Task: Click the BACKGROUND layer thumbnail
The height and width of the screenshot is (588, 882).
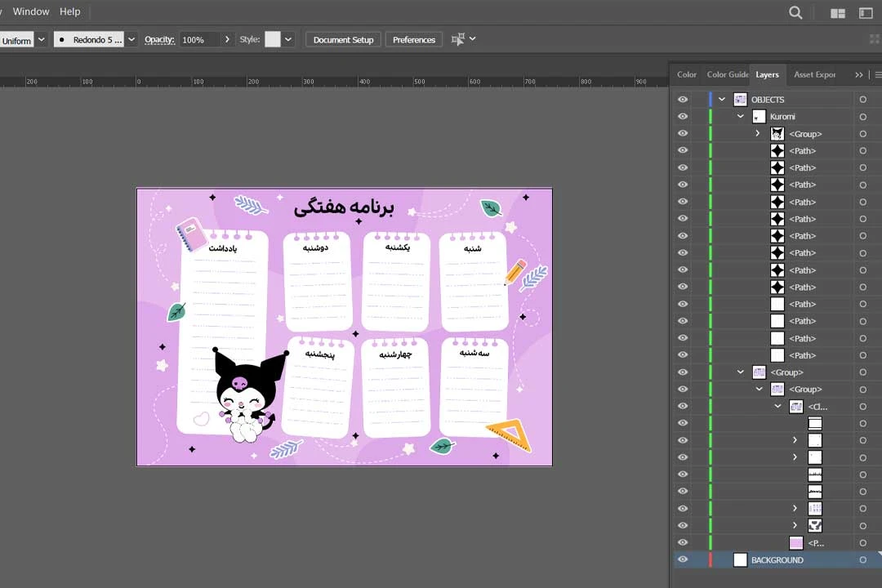Action: click(x=740, y=560)
